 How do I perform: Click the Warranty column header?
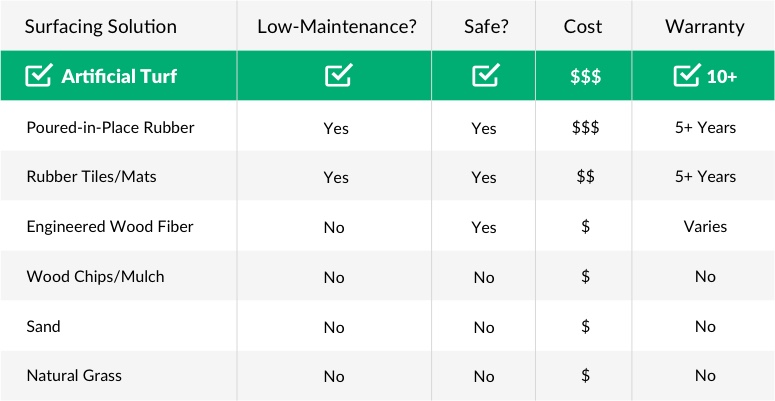(x=705, y=26)
